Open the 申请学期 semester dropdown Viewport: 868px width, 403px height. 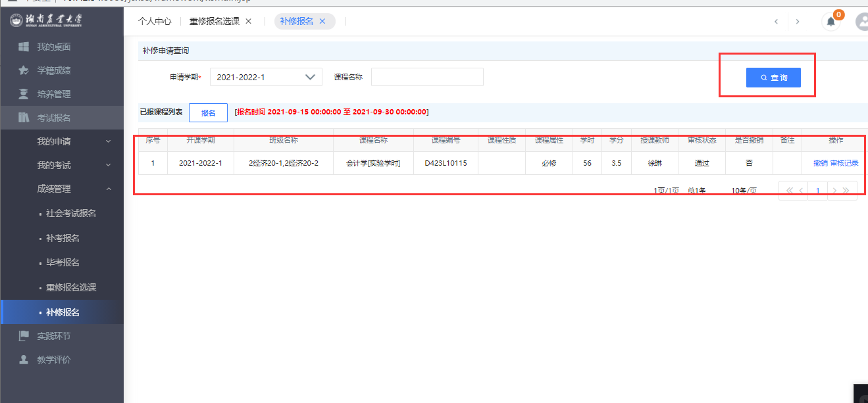tap(267, 77)
